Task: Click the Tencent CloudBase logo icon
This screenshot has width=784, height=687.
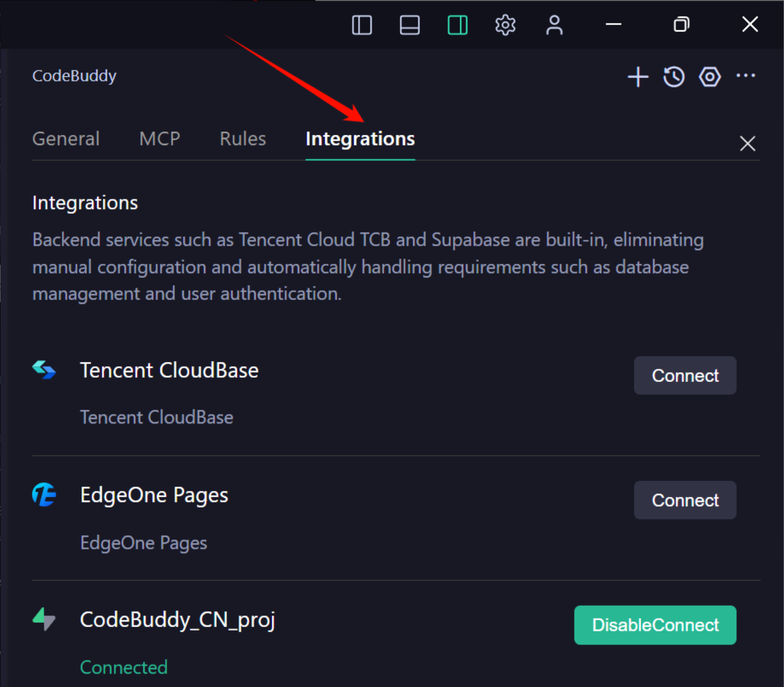Action: (x=44, y=370)
